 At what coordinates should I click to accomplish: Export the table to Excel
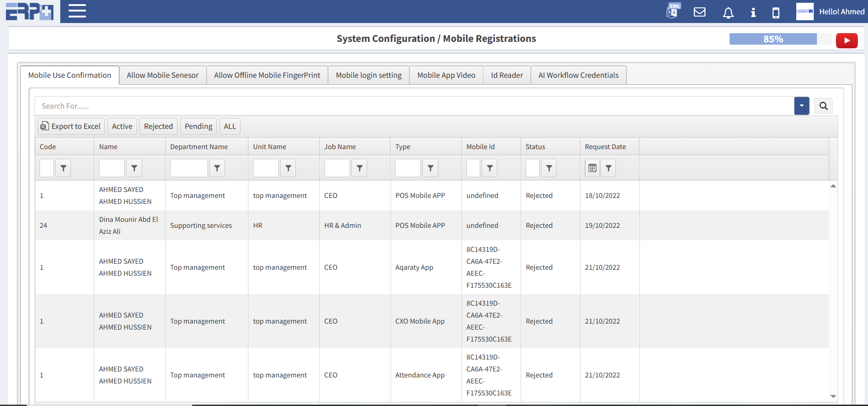[x=71, y=126]
